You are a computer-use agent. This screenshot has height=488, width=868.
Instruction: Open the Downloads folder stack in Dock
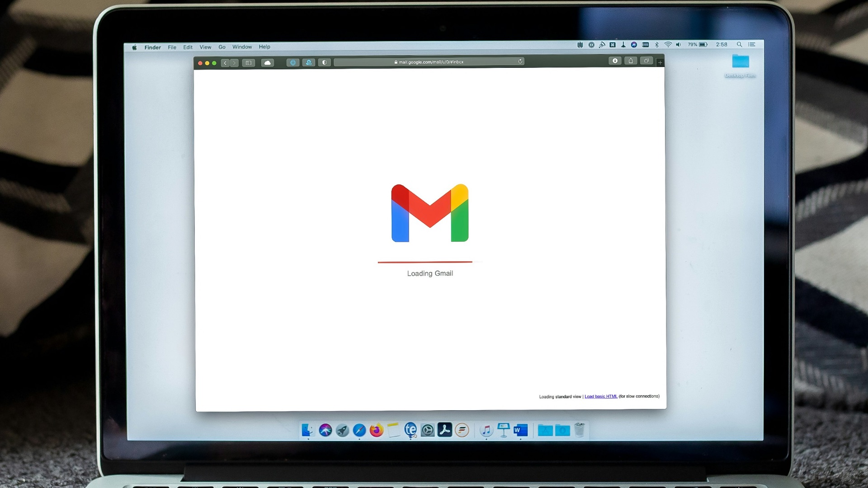tap(562, 430)
